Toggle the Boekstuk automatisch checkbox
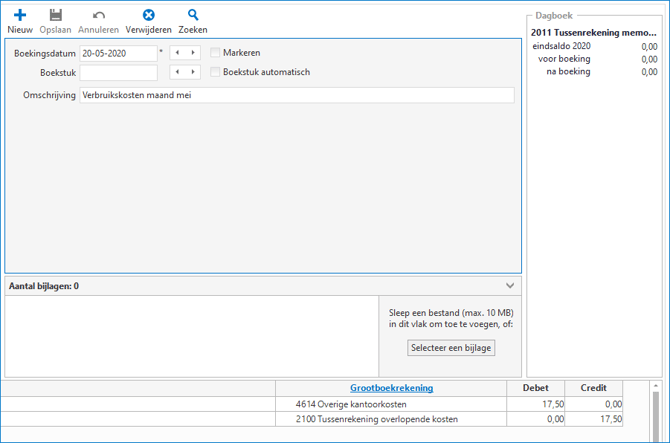This screenshot has width=670, height=443. pyautogui.click(x=216, y=72)
